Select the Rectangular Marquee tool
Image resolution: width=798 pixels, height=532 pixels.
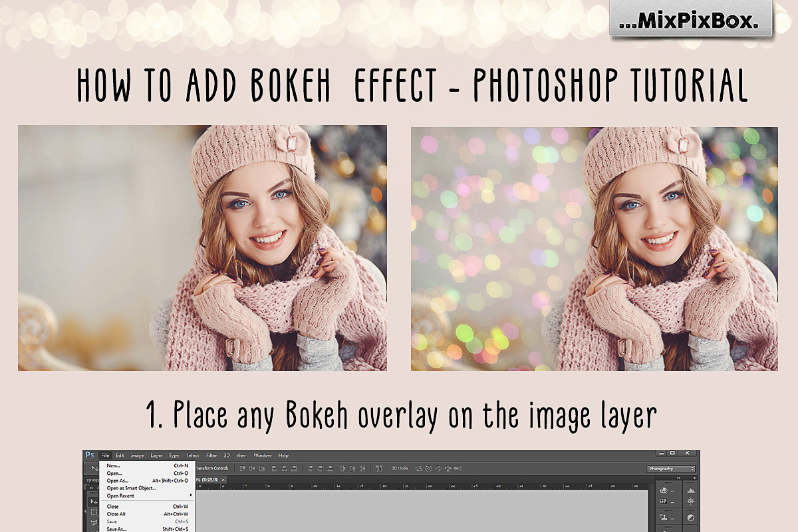click(94, 512)
